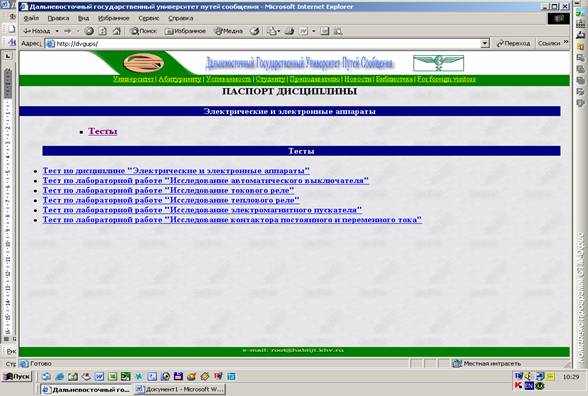This screenshot has height=396, width=588.
Task: Click the last icon in IE toolbar
Action: (338, 31)
